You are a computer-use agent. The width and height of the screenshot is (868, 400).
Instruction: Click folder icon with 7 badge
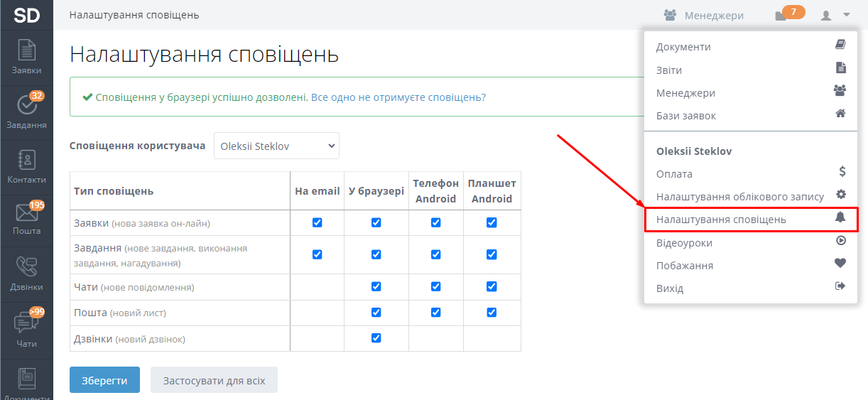(783, 15)
